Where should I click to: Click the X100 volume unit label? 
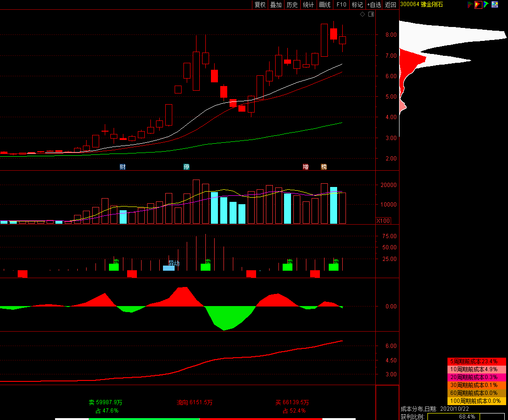point(384,221)
